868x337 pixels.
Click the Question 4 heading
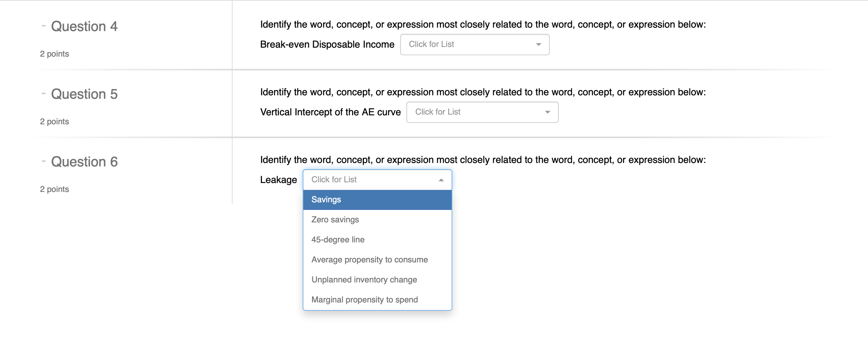[85, 26]
